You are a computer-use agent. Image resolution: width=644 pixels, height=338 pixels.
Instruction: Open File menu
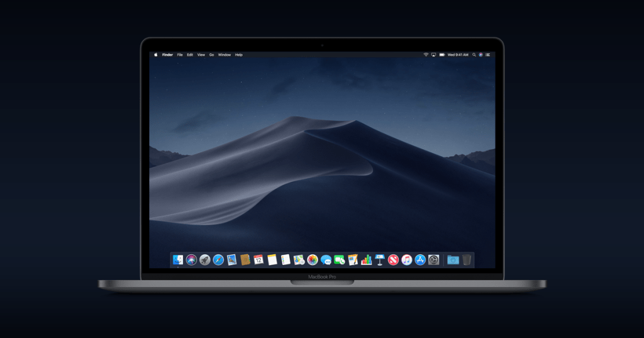pos(180,55)
